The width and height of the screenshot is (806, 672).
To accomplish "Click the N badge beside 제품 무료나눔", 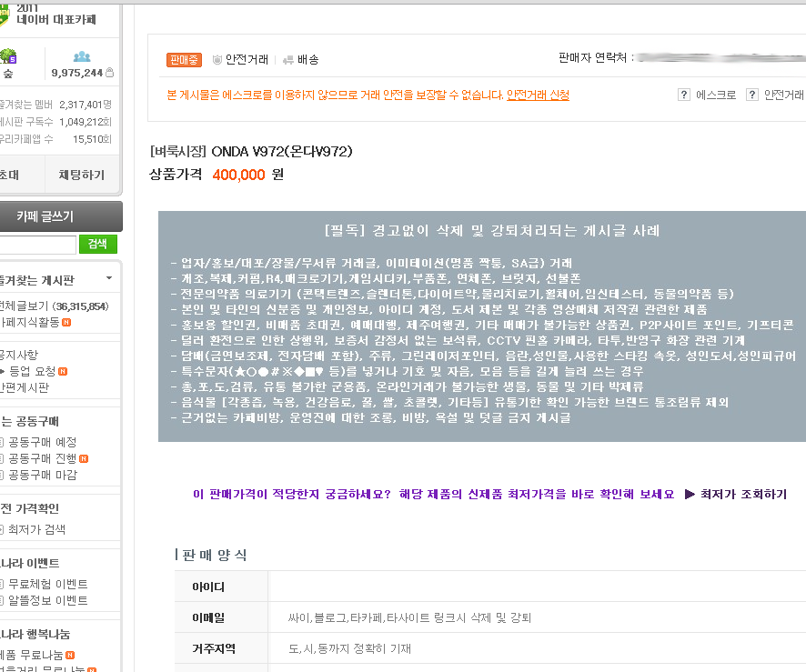I will pos(70,655).
